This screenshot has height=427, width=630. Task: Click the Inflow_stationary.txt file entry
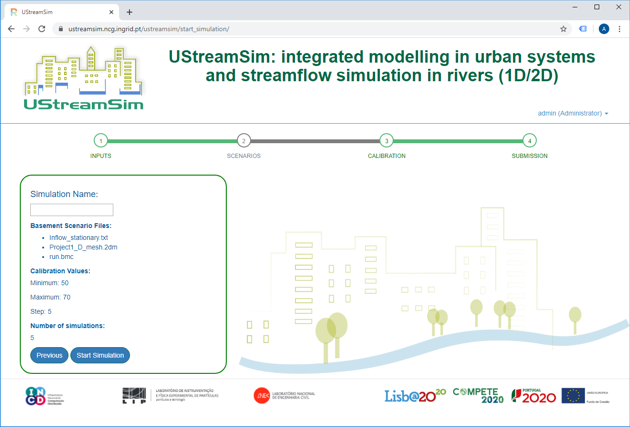tap(79, 237)
